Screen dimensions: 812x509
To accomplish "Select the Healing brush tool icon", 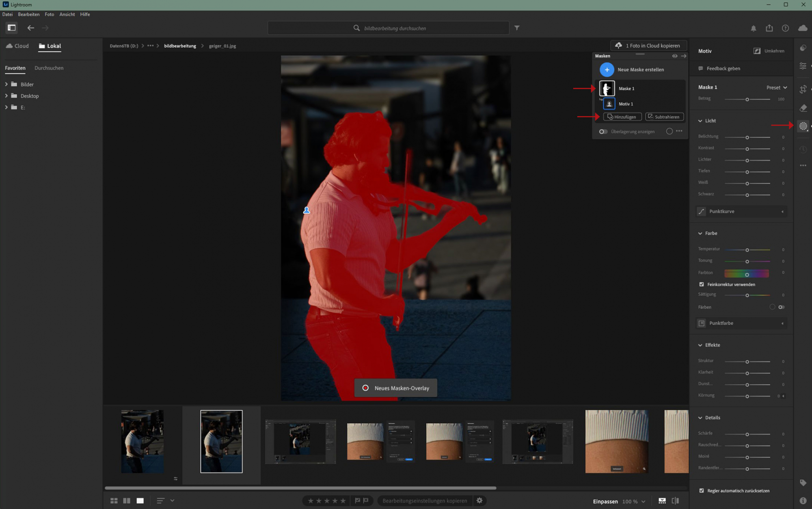I will [x=803, y=108].
